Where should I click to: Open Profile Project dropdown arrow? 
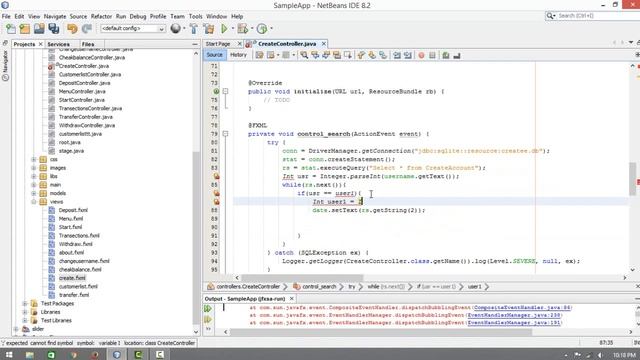[x=271, y=29]
